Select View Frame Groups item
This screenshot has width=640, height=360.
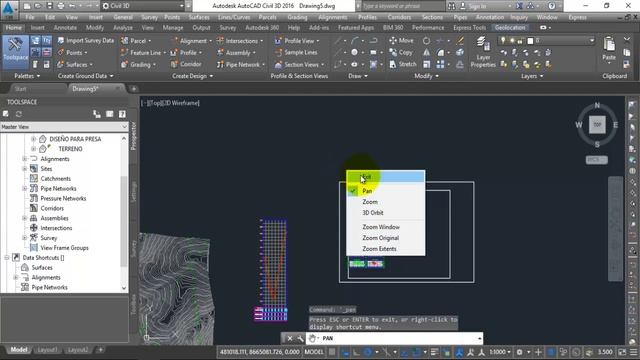(x=64, y=248)
